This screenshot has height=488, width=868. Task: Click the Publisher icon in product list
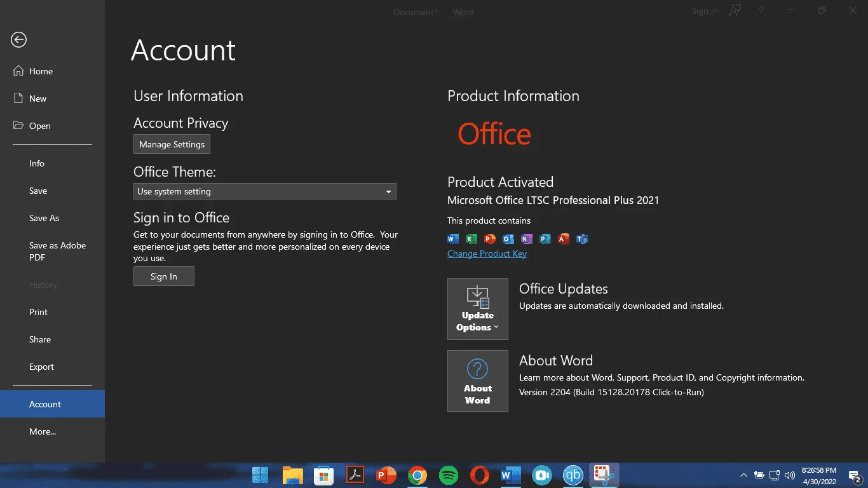(x=545, y=239)
